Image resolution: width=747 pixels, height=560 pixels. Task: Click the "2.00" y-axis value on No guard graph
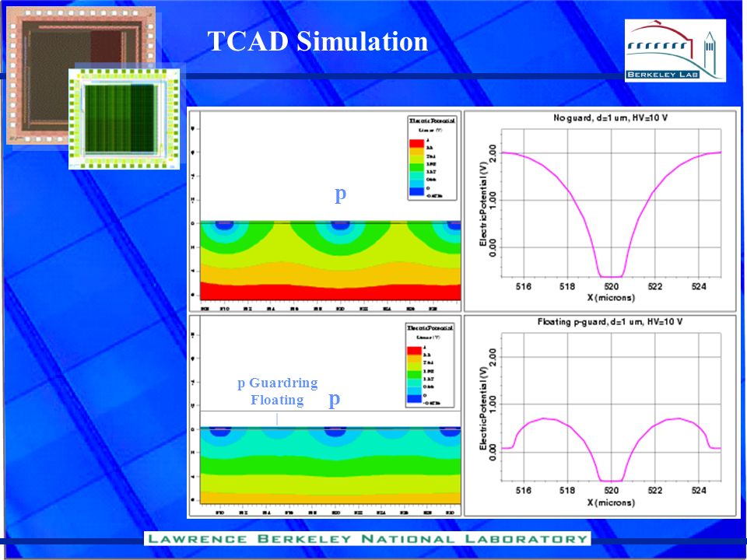click(x=493, y=154)
